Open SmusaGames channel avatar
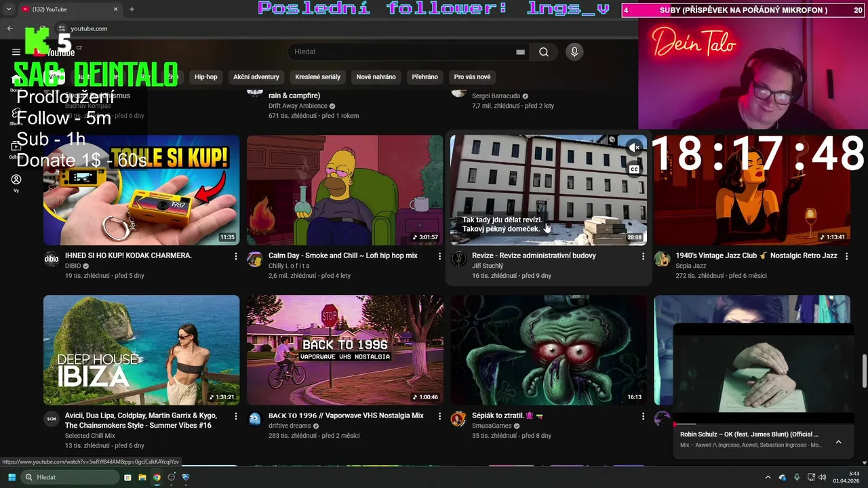Image resolution: width=868 pixels, height=488 pixels. click(x=458, y=419)
